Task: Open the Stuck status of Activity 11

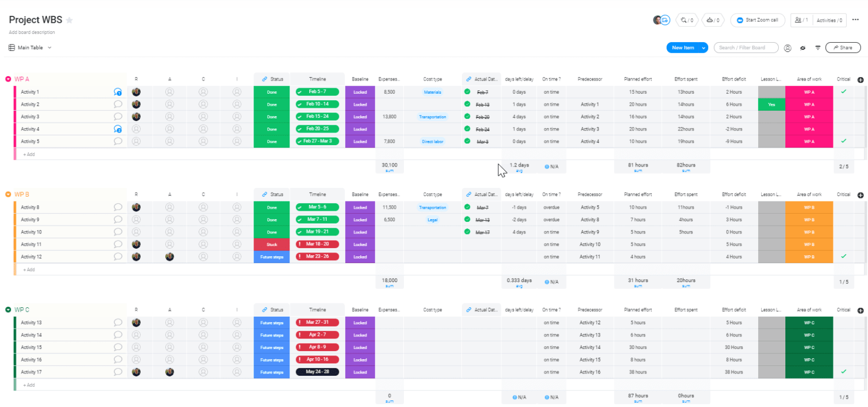Action: 272,244
